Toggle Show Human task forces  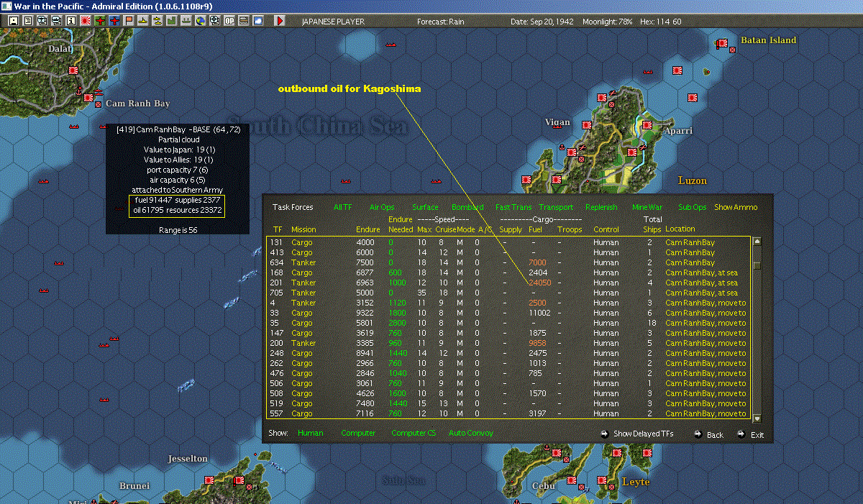tap(311, 433)
